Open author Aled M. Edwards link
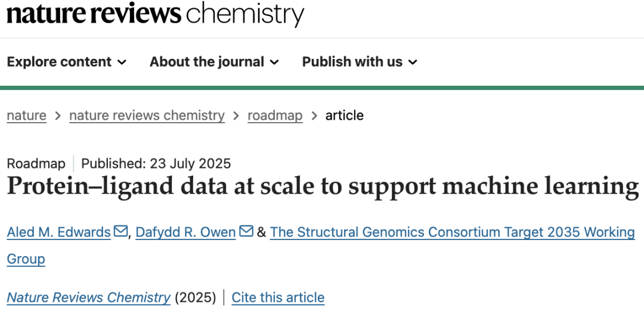The width and height of the screenshot is (644, 315). [58, 233]
